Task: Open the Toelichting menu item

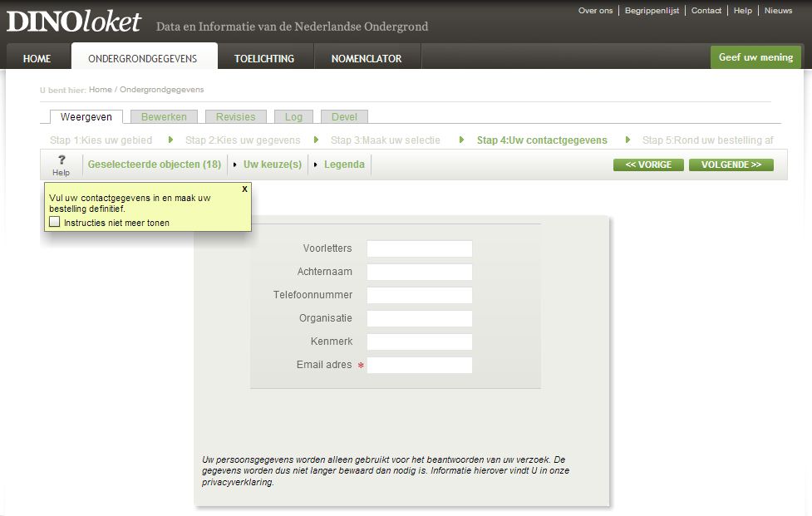Action: click(x=264, y=58)
